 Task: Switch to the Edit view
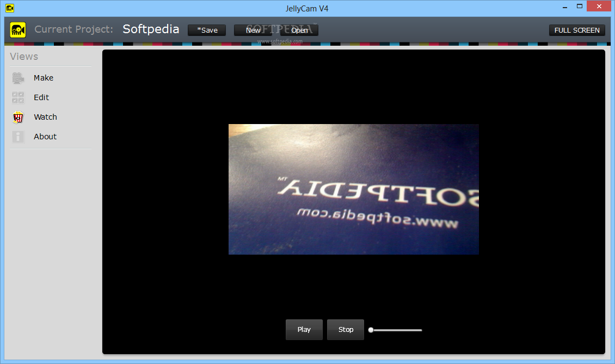coord(41,97)
